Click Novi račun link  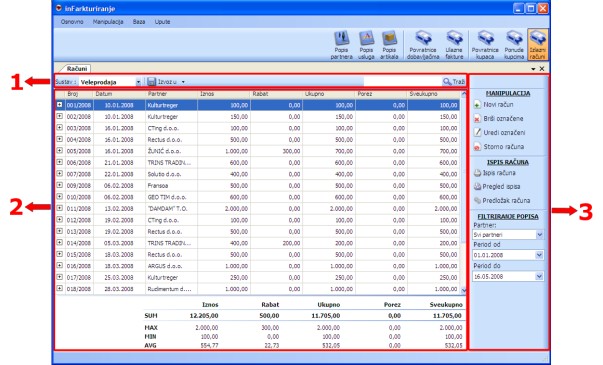tap(498, 105)
